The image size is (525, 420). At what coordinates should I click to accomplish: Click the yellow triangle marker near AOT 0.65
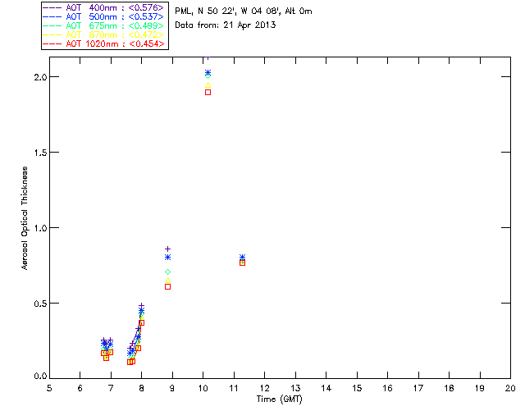pyautogui.click(x=167, y=280)
